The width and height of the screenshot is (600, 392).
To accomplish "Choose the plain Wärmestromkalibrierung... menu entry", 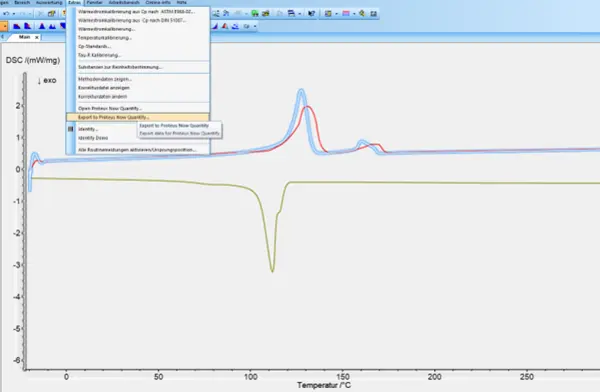I will point(138,29).
